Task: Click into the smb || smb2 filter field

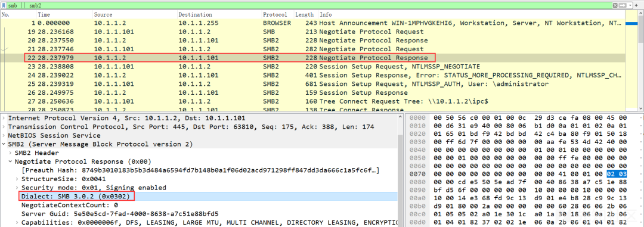Action: (x=308, y=6)
